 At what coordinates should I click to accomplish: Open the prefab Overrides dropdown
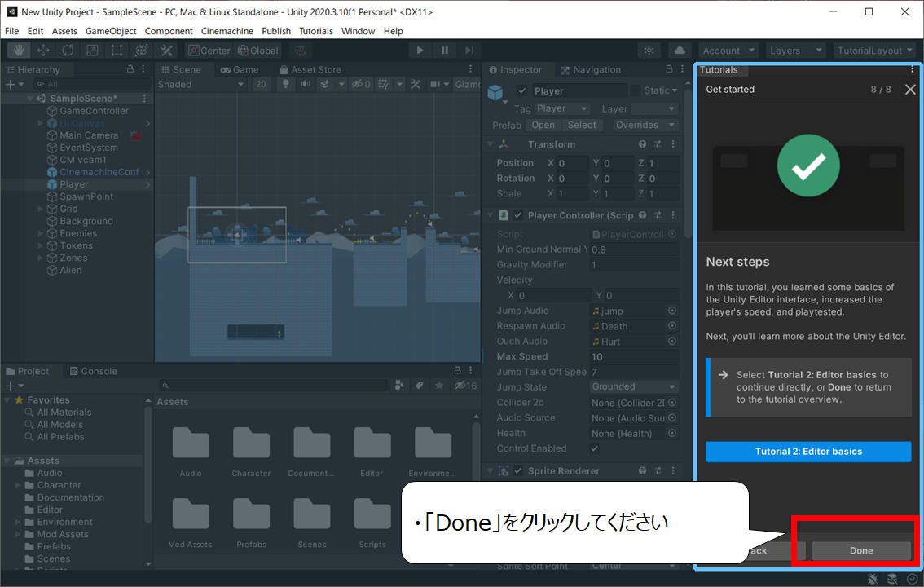pyautogui.click(x=645, y=125)
